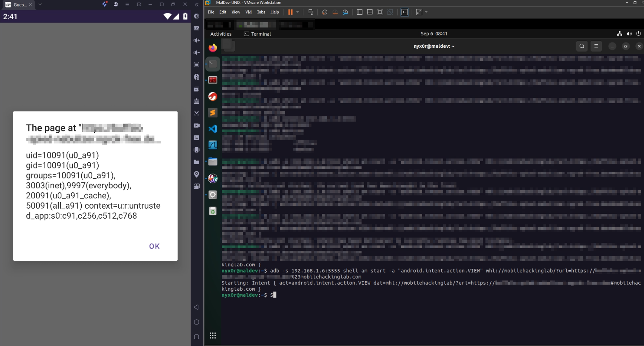
Task: Open the Trash in the dock
Action: coord(213,211)
